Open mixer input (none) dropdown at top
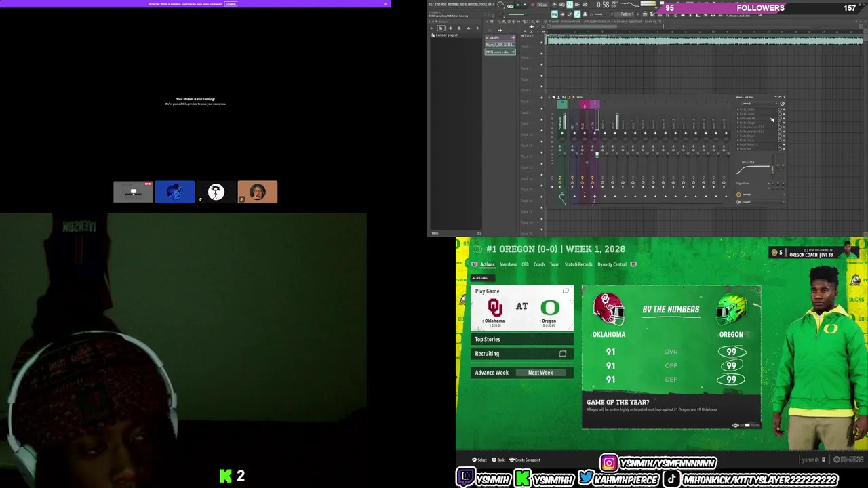The image size is (868, 488). (759, 104)
